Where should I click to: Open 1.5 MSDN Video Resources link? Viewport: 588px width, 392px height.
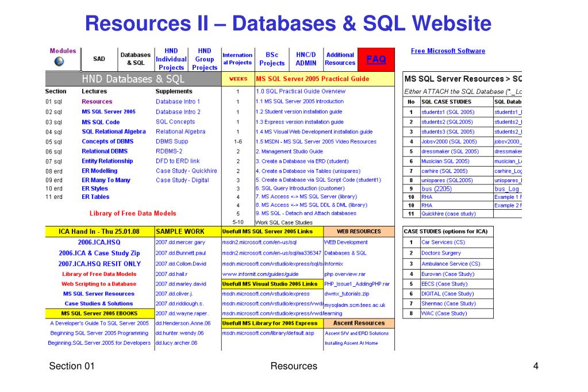point(316,141)
